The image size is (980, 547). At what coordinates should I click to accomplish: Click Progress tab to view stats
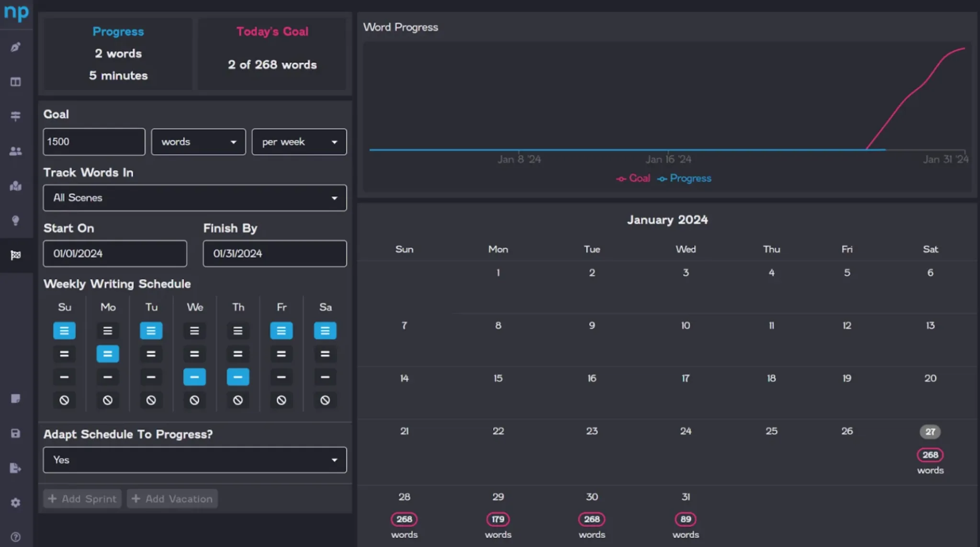pyautogui.click(x=118, y=31)
